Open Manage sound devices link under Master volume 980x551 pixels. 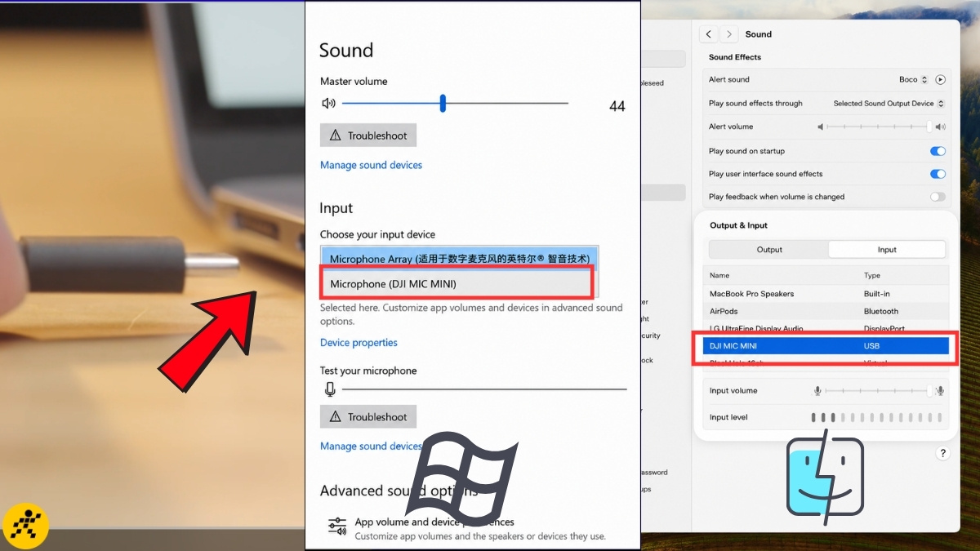point(371,165)
